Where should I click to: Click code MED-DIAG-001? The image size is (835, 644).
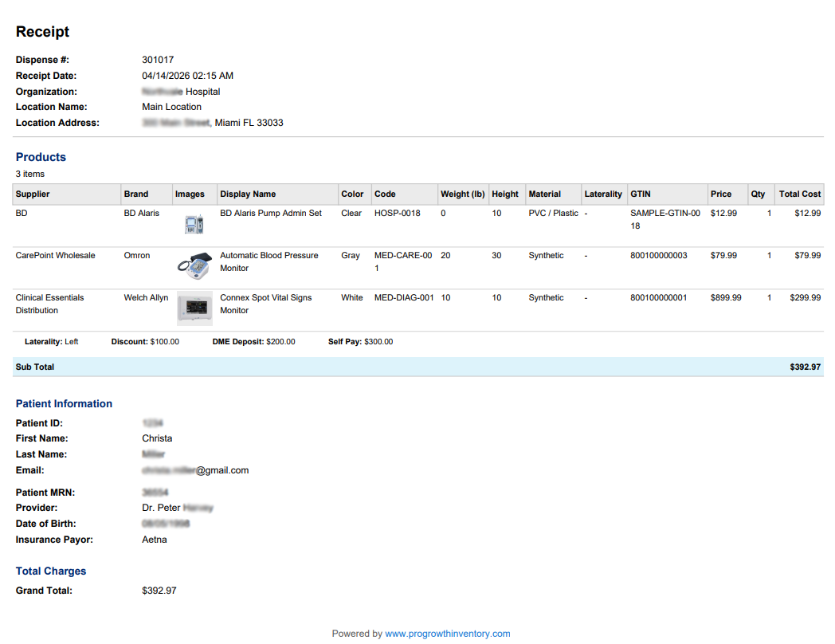(x=404, y=297)
